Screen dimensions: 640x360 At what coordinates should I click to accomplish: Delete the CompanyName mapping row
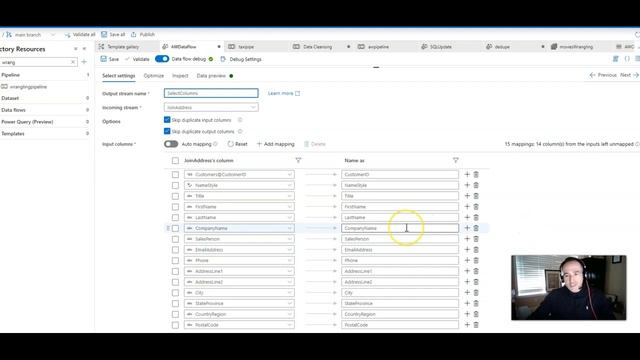(476, 228)
